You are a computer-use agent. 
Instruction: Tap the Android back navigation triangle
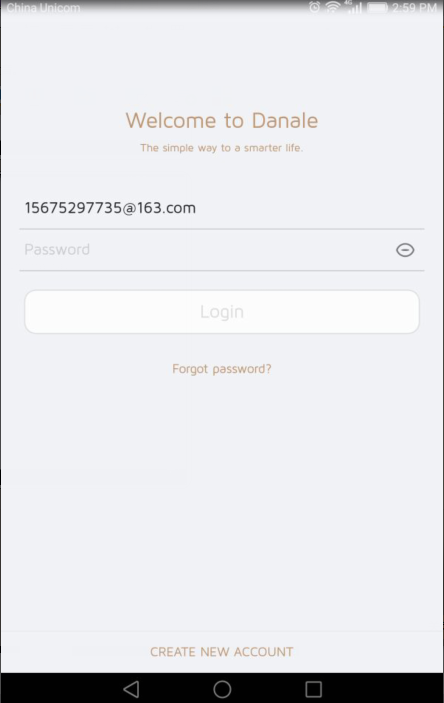131,689
